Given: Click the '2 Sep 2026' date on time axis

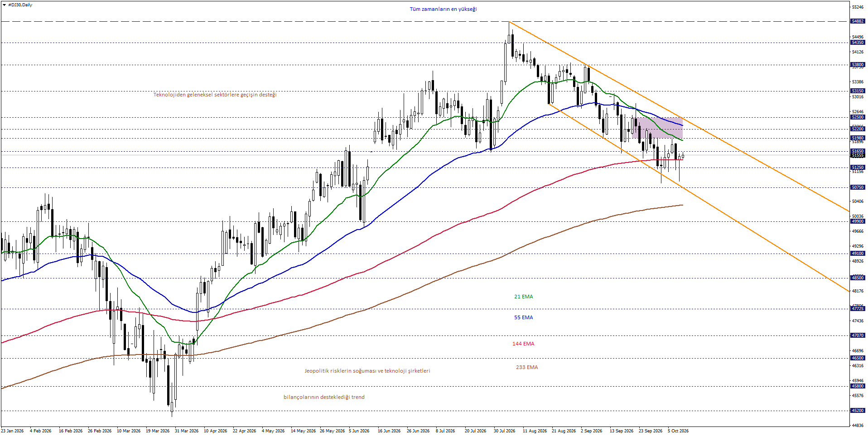Looking at the screenshot, I should [592, 431].
